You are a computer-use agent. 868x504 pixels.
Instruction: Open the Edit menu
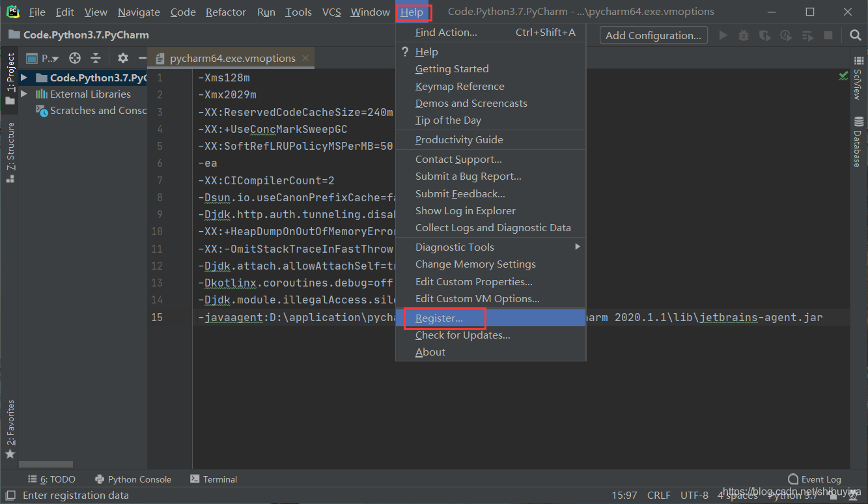pos(64,12)
